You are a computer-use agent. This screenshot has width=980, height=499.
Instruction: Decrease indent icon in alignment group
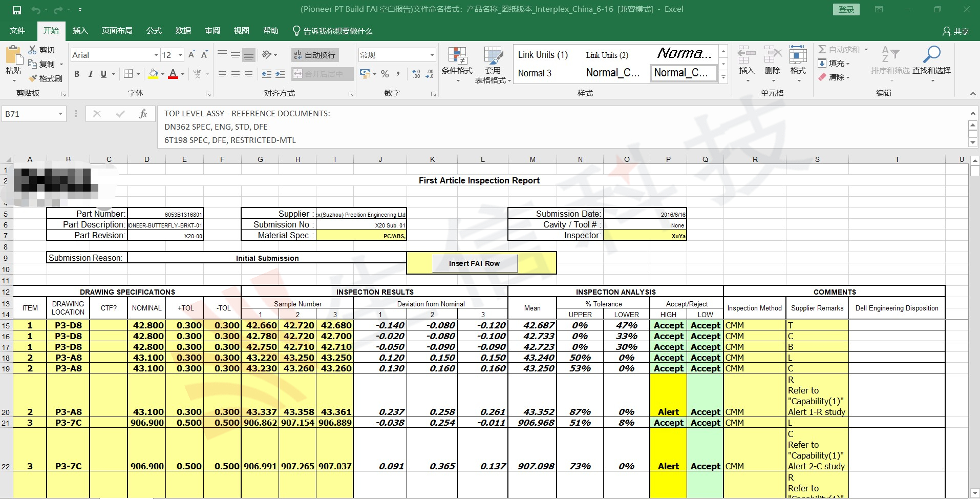tap(267, 74)
